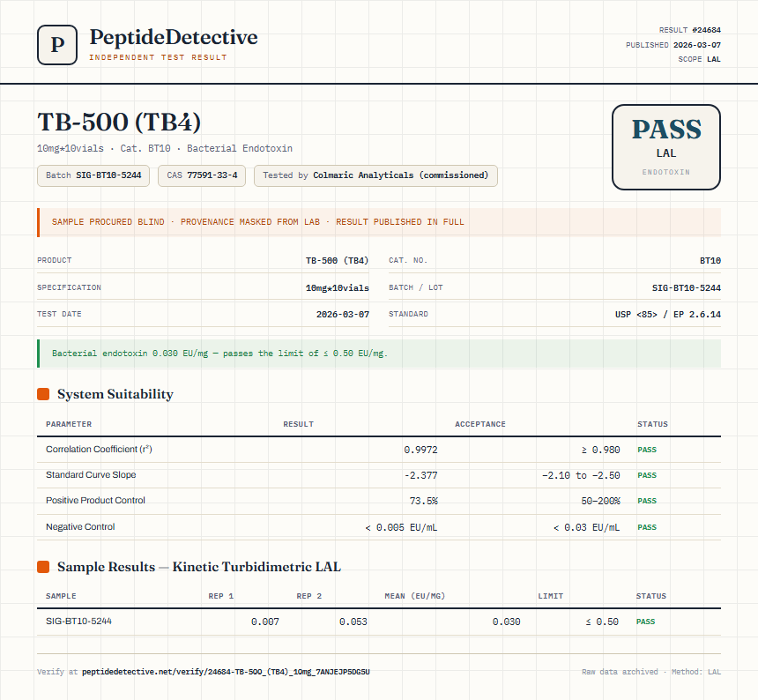Image resolution: width=758 pixels, height=700 pixels.
Task: Click the SAMPLE PROCURED BLIND banner
Action: click(x=379, y=222)
